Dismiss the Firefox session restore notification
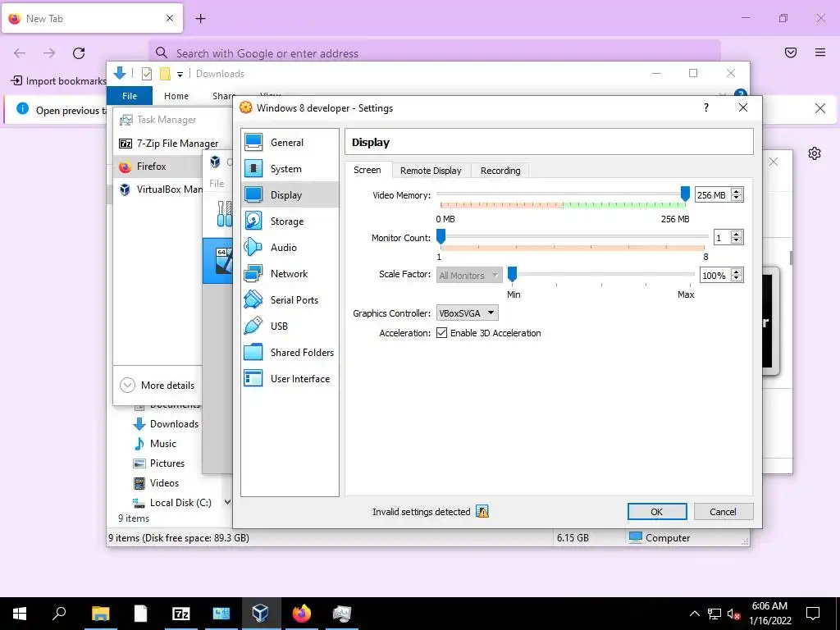Viewport: 840px width, 630px height. coord(819,109)
